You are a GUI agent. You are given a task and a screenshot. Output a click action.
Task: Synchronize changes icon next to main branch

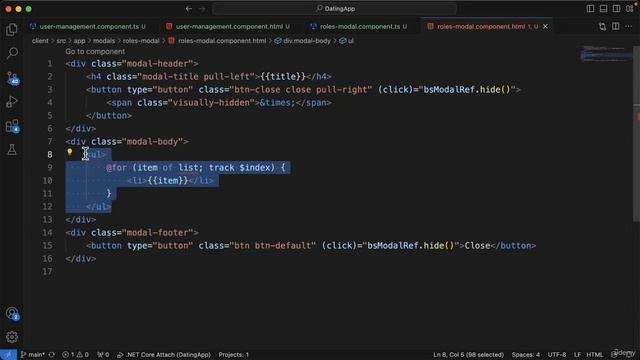click(51, 355)
